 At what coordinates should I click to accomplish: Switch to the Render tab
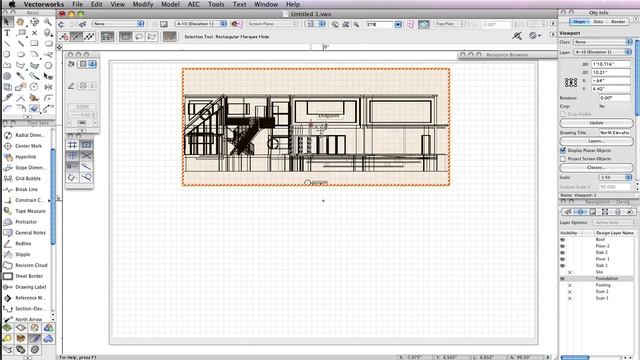click(x=618, y=22)
